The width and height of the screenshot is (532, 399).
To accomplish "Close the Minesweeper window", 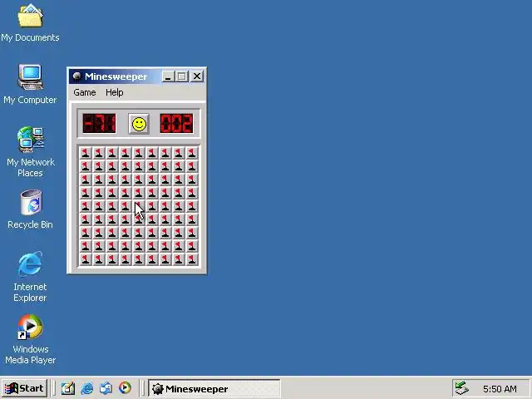I will pyautogui.click(x=197, y=76).
